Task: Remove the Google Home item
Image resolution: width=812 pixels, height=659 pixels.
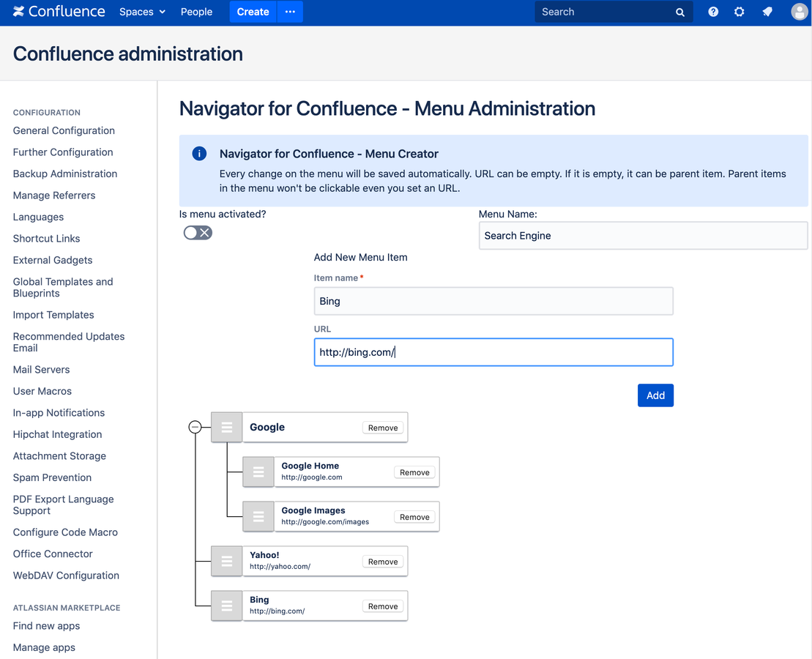Action: pos(414,472)
